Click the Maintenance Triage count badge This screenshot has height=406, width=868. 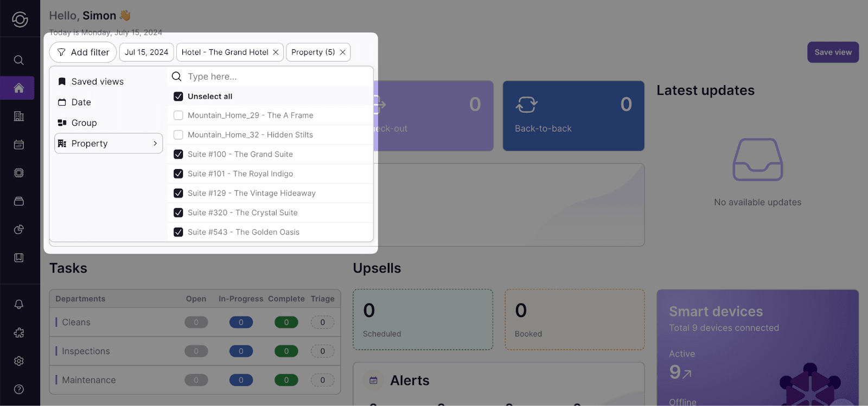[x=322, y=380]
